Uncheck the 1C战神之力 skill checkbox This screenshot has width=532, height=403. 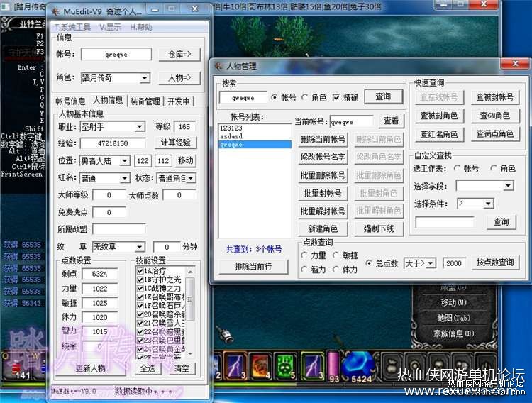[x=140, y=288]
